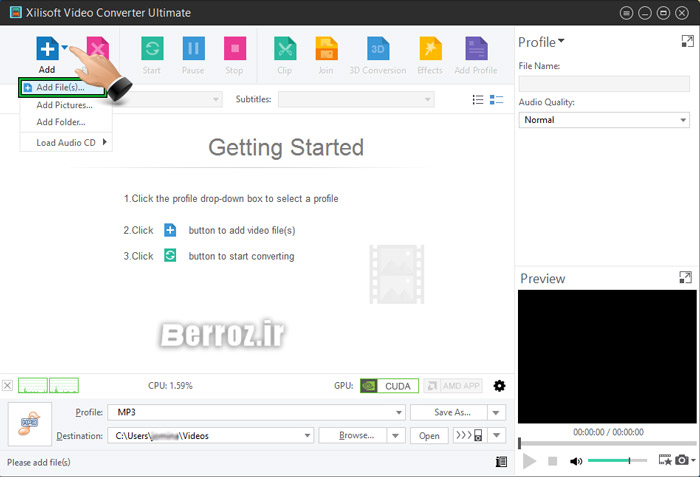The width and height of the screenshot is (700, 477).
Task: Open 3D Conversion tool
Action: tap(378, 50)
